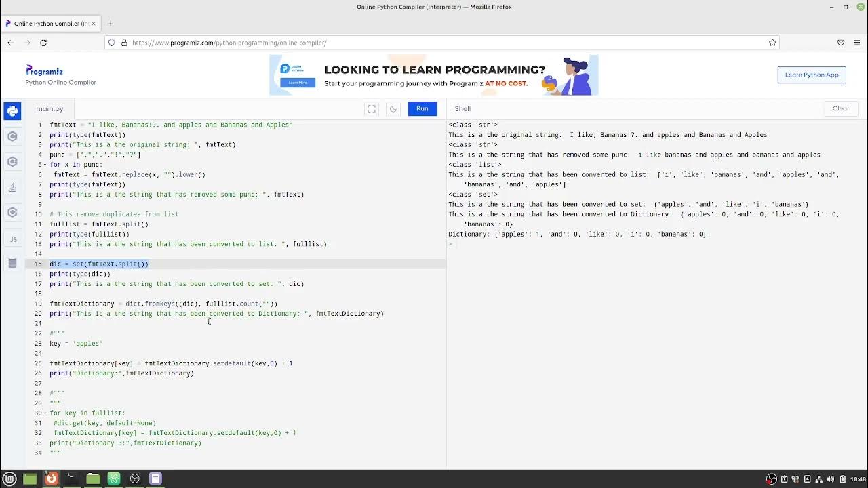The image size is (868, 488).
Task: Click the Learn More button in banner
Action: 298,83
